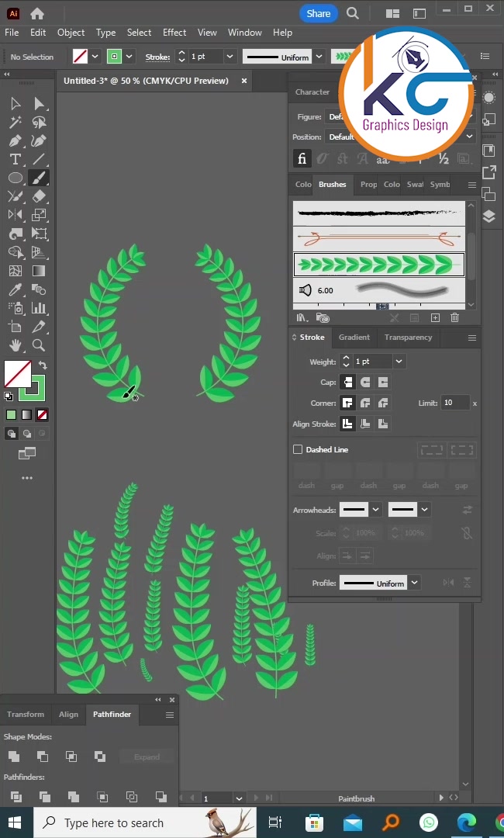Click Unite shape mode in Pathfinder
Image resolution: width=504 pixels, height=838 pixels.
point(14,757)
